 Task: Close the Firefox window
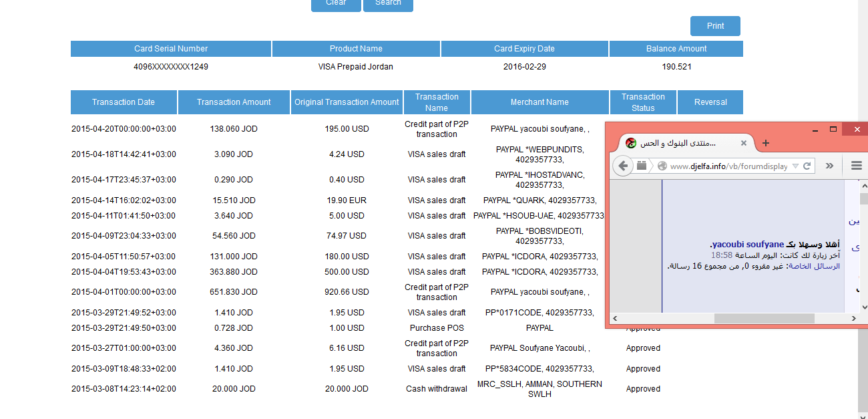pyautogui.click(x=855, y=129)
